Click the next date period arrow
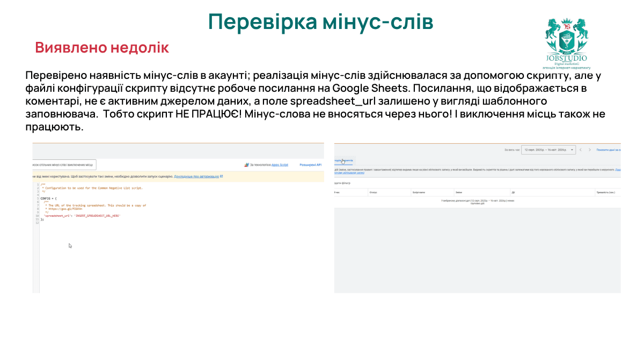 tap(589, 150)
